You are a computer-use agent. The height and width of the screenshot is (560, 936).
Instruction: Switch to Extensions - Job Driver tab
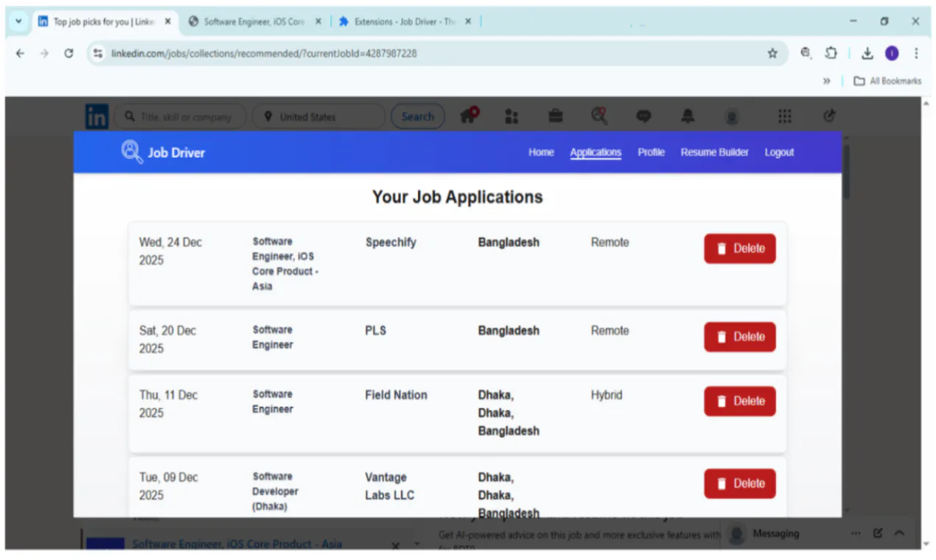(x=404, y=21)
